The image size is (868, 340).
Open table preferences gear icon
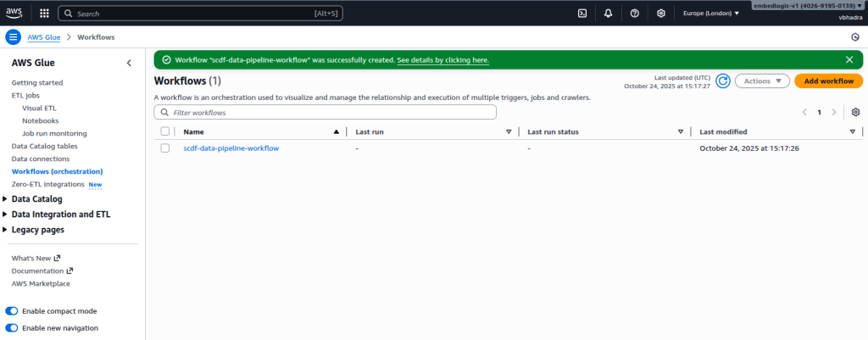point(855,112)
